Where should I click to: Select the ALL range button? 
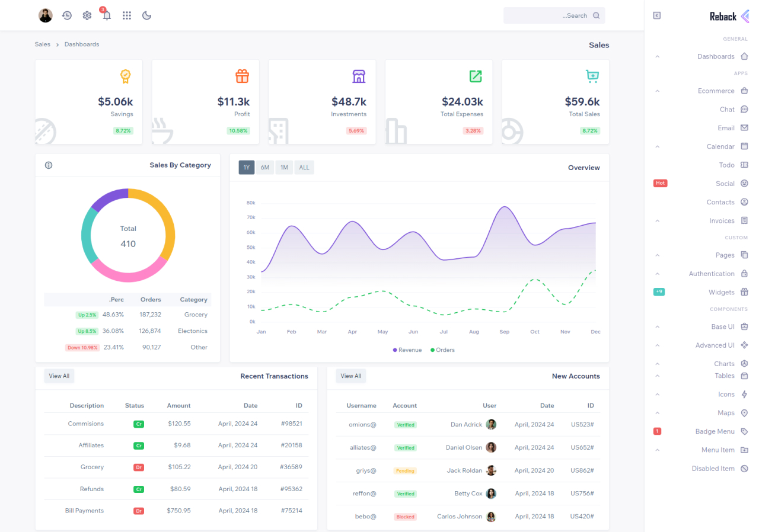[304, 168]
